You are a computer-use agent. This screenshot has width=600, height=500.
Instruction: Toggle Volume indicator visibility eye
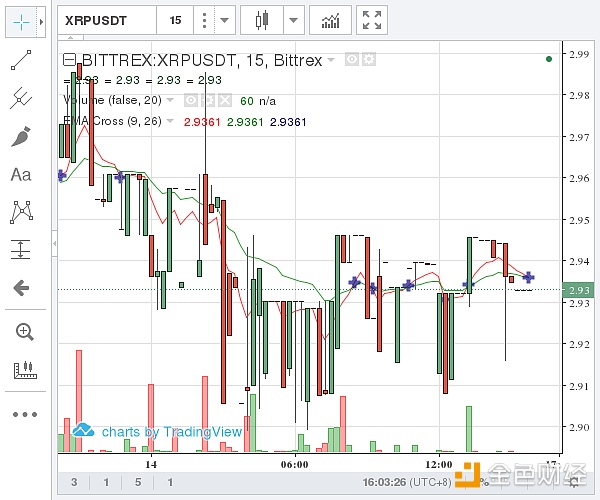click(x=191, y=101)
